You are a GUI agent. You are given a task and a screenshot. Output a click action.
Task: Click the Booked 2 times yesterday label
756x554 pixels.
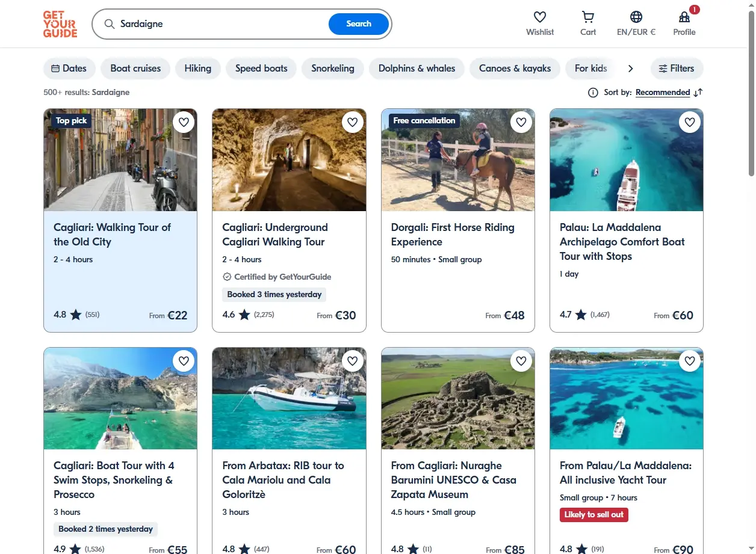point(106,529)
